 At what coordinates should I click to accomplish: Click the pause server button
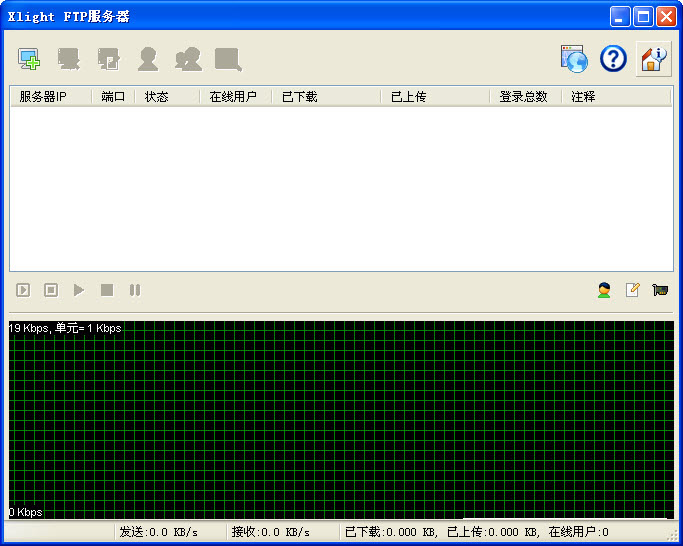[x=135, y=290]
